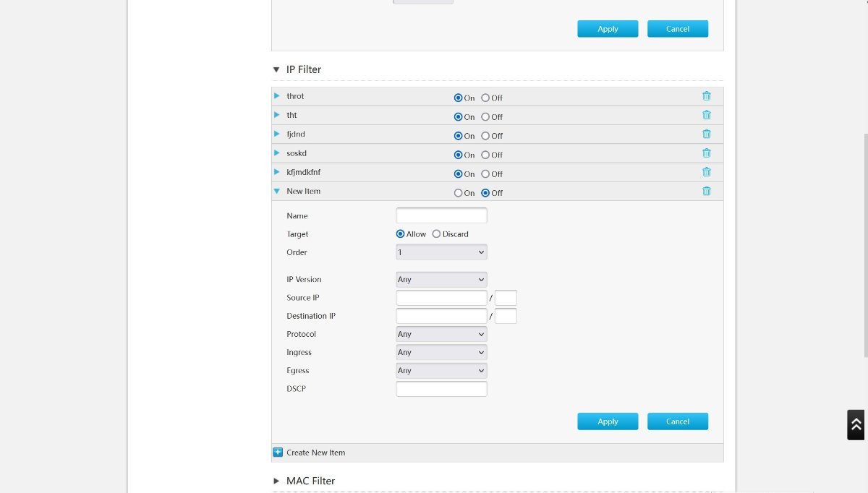The width and height of the screenshot is (868, 493).
Task: Collapse the IP Filter section
Action: click(x=276, y=69)
